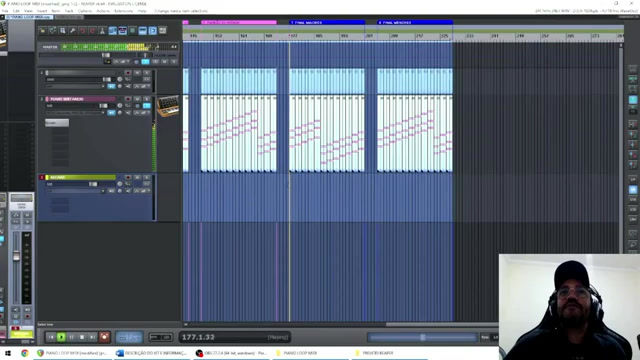Open the Edit menu

tap(16, 11)
